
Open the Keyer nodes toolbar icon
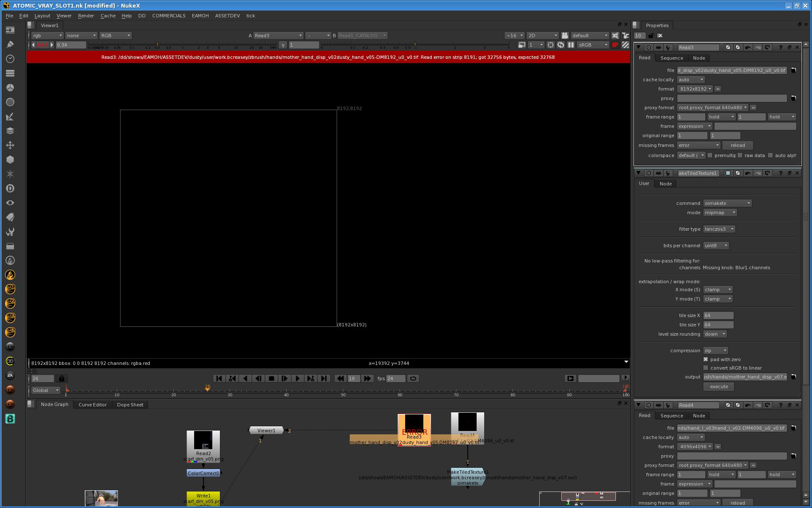(x=10, y=116)
